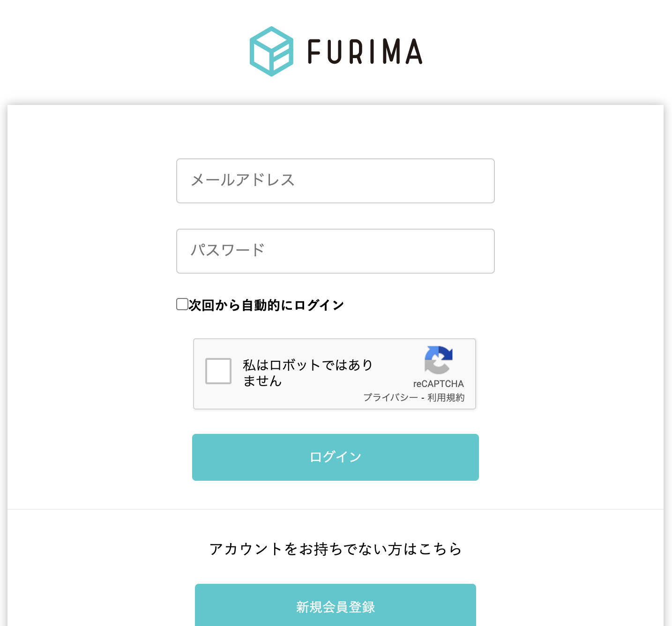This screenshot has height=626, width=672.
Task: Click アカウントをお持ちでない方はこちら text
Action: pos(336,549)
